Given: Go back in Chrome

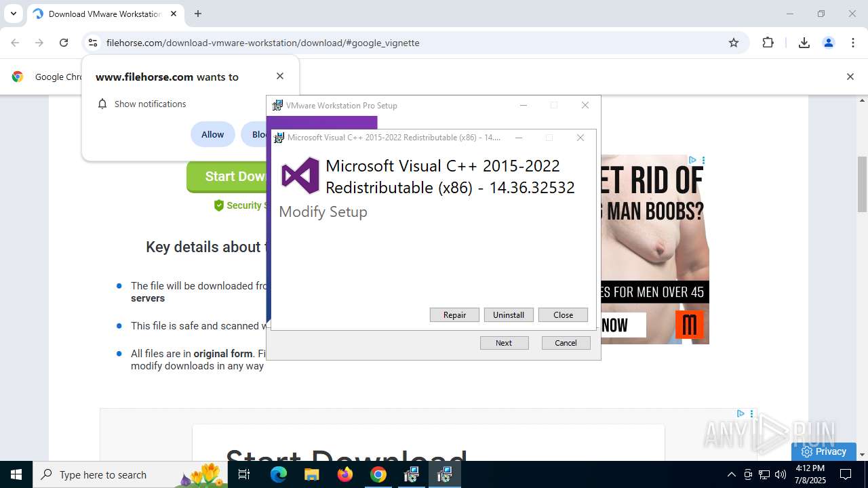Looking at the screenshot, I should click(x=15, y=43).
